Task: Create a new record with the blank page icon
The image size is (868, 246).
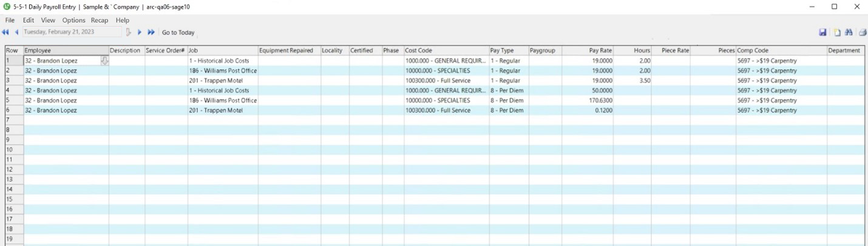Action: pyautogui.click(x=837, y=33)
